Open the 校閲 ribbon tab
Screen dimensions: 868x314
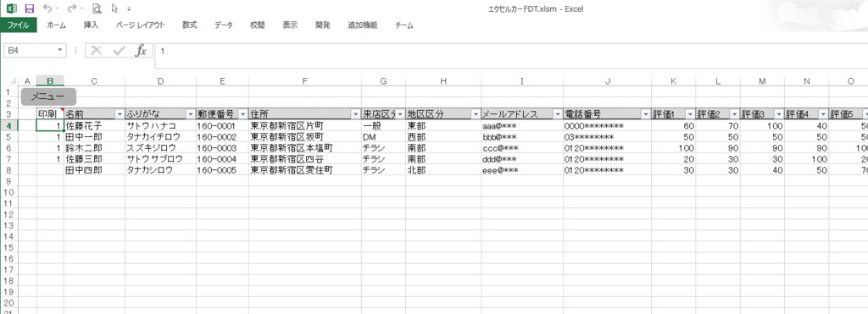(x=257, y=25)
